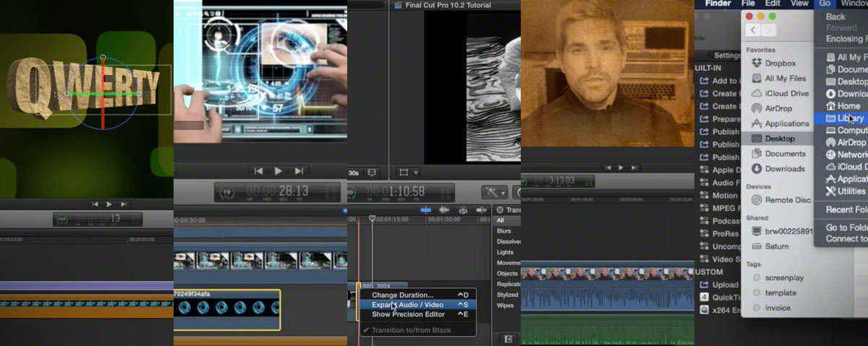Choose Library in the Go menu
The width and height of the screenshot is (868, 346).
[x=841, y=118]
